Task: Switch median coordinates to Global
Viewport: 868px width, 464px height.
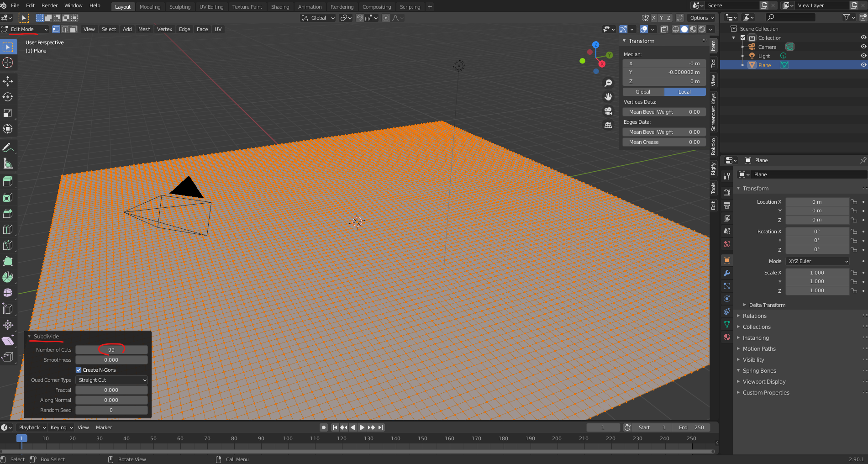Action: click(643, 92)
